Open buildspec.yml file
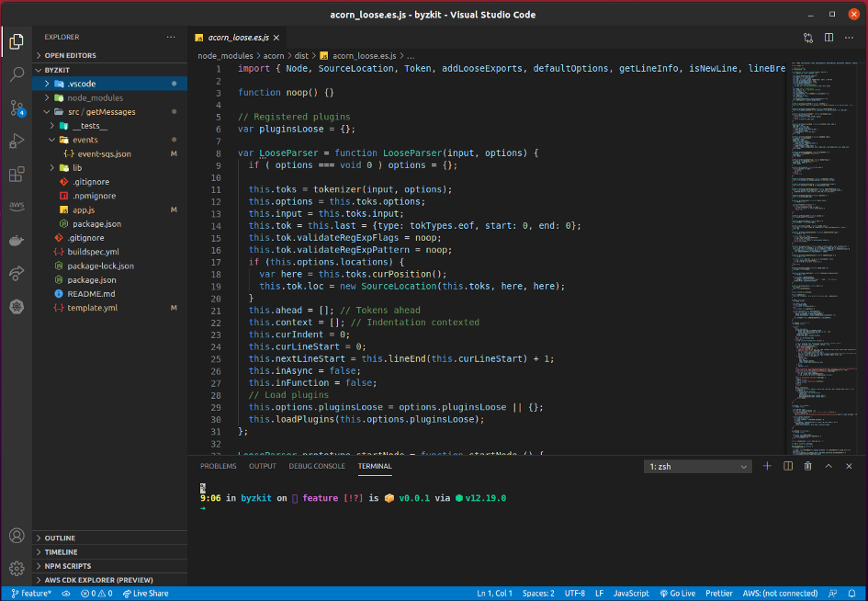This screenshot has width=868, height=601. [109, 252]
